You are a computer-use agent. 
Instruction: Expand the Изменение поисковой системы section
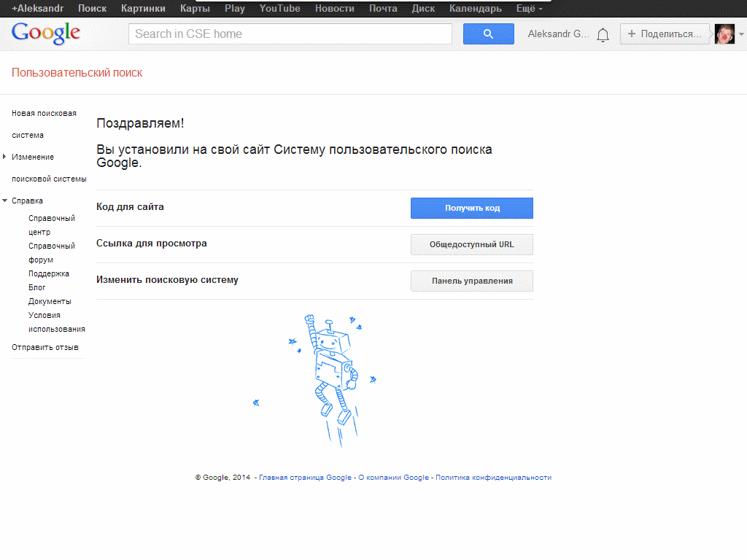4,157
